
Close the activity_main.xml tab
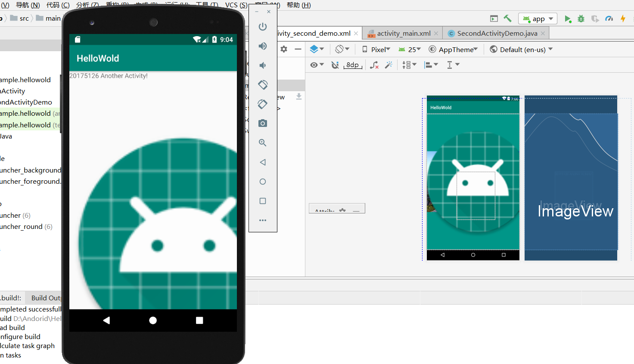(x=436, y=34)
